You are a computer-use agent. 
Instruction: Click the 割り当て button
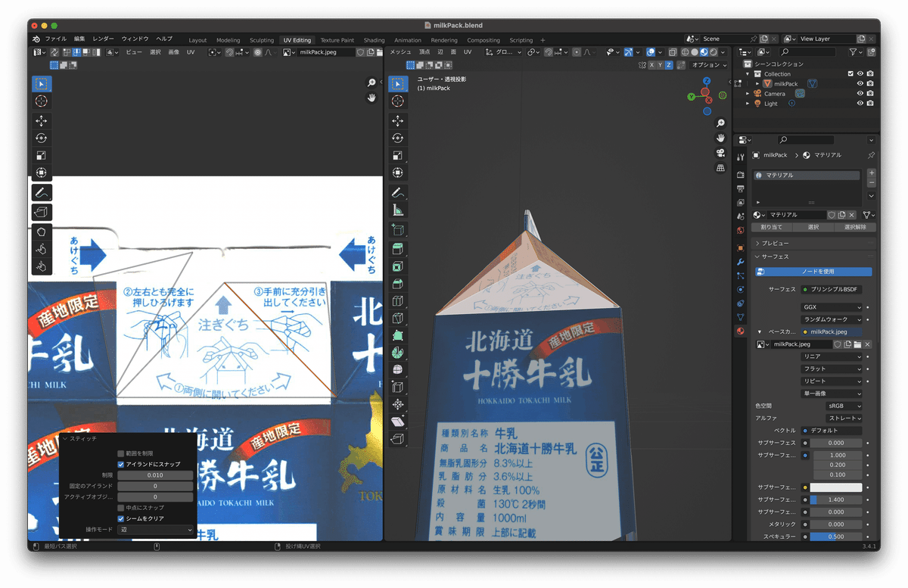tap(771, 227)
